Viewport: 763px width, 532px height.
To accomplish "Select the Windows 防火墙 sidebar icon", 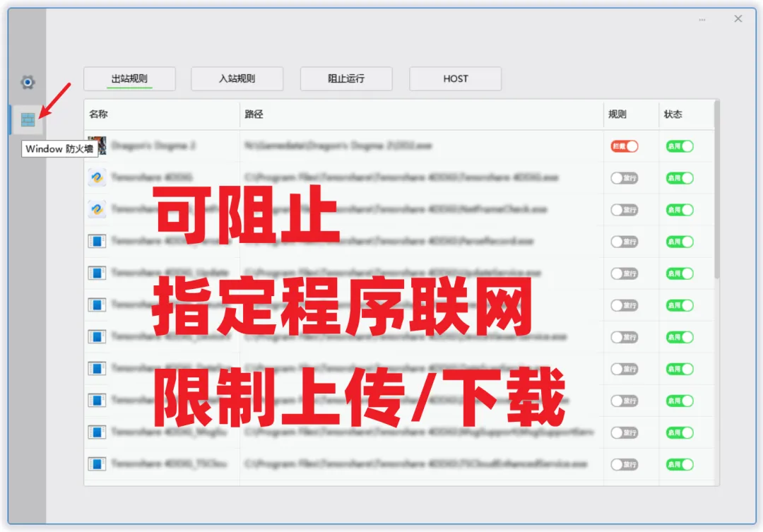I will click(27, 119).
